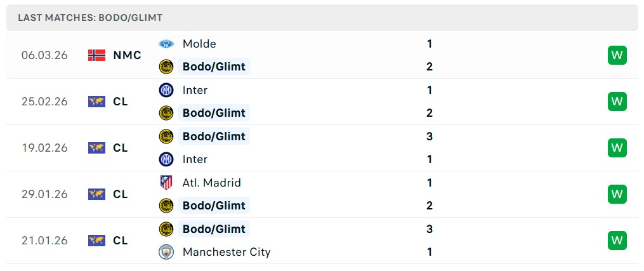Click the W badge for Molde match

pos(617,55)
